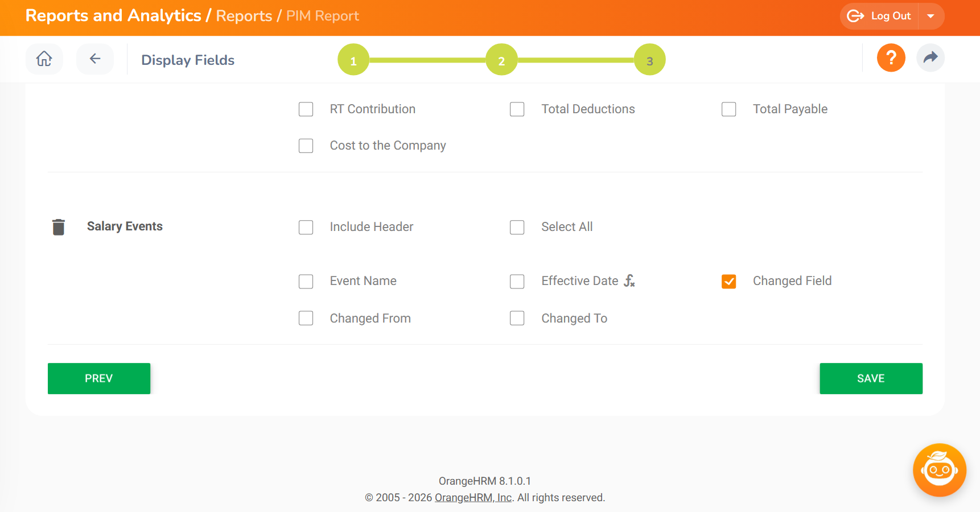Go to home via house icon

point(44,59)
